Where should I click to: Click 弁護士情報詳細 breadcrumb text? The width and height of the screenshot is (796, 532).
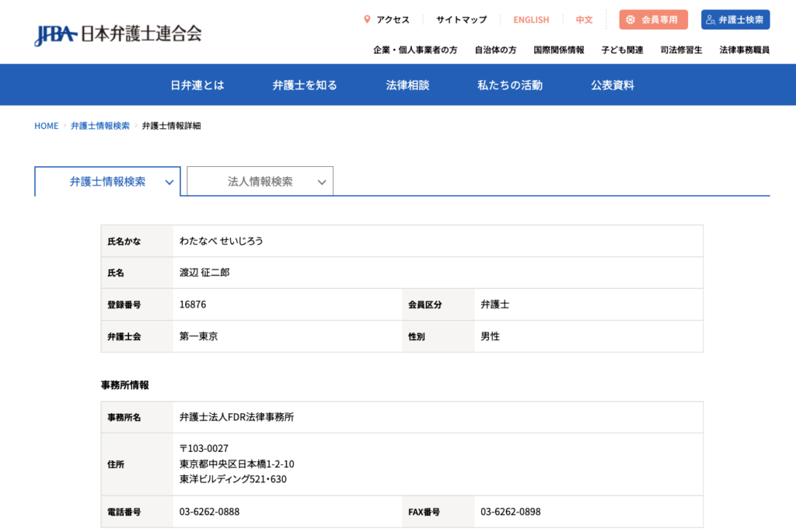coord(172,126)
